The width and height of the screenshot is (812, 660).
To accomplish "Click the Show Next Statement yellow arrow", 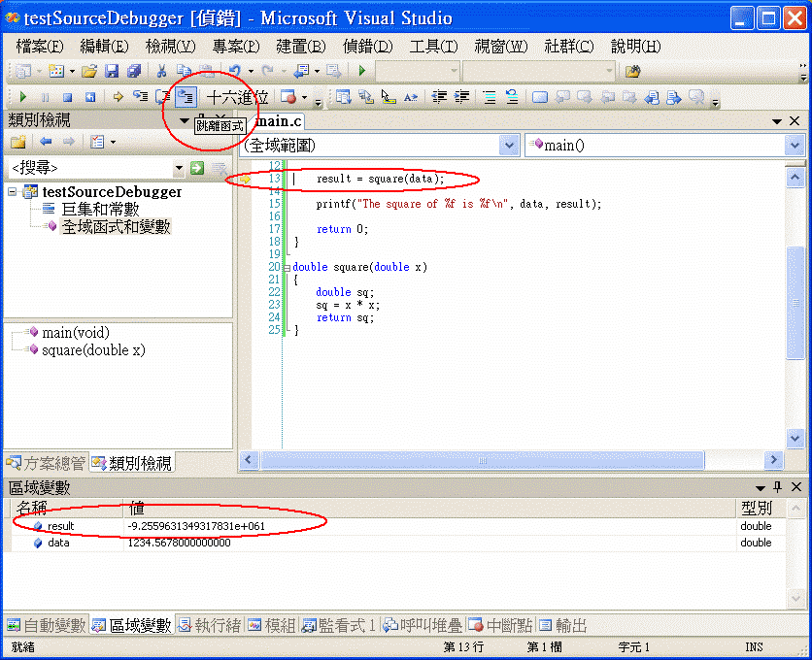I will pyautogui.click(x=118, y=97).
